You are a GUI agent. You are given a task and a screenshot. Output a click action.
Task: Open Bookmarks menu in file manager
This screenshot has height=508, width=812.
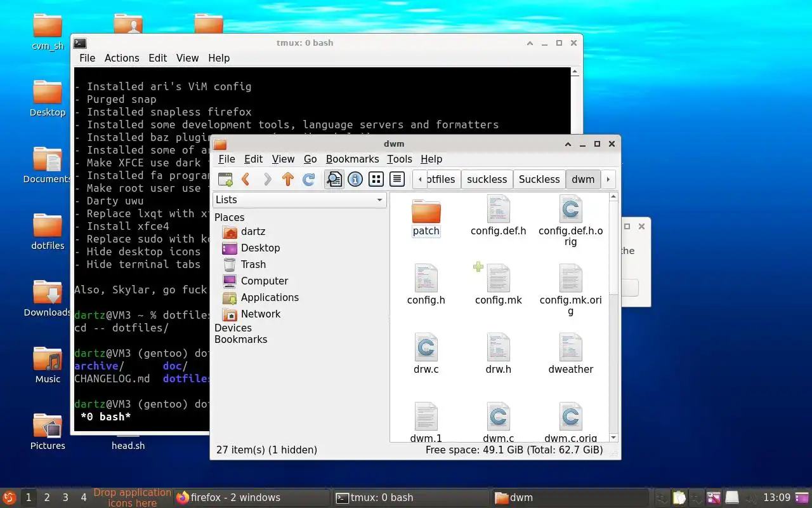click(x=352, y=159)
